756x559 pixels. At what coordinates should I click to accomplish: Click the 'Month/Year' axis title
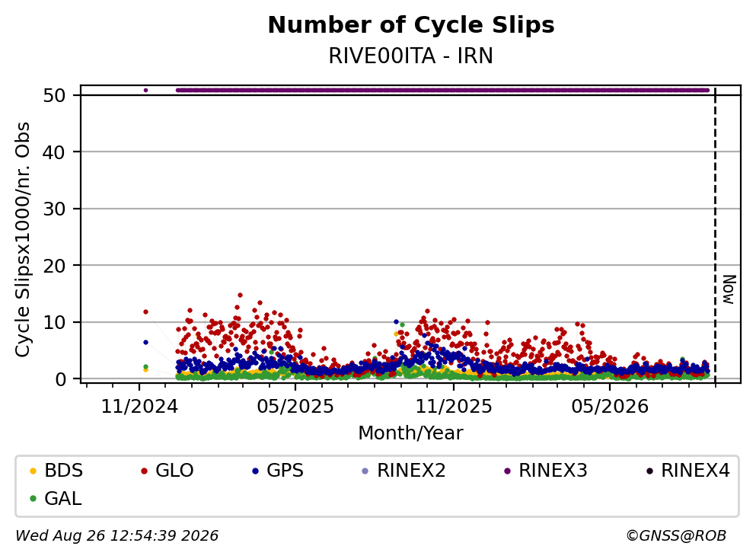[411, 433]
